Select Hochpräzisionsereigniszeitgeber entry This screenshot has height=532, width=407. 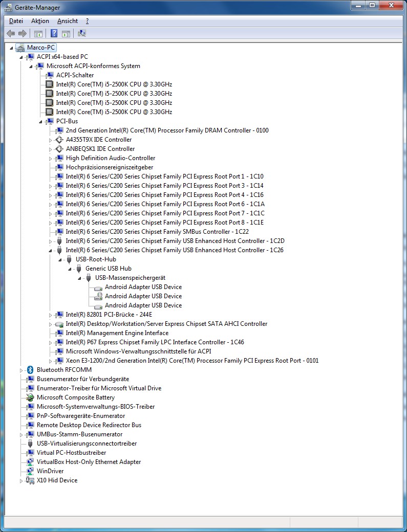[110, 167]
